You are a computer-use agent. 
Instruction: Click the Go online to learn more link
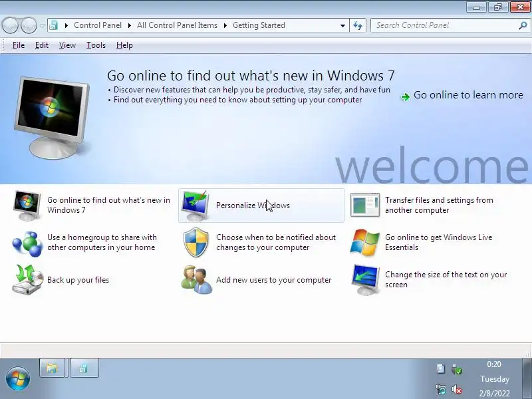468,95
